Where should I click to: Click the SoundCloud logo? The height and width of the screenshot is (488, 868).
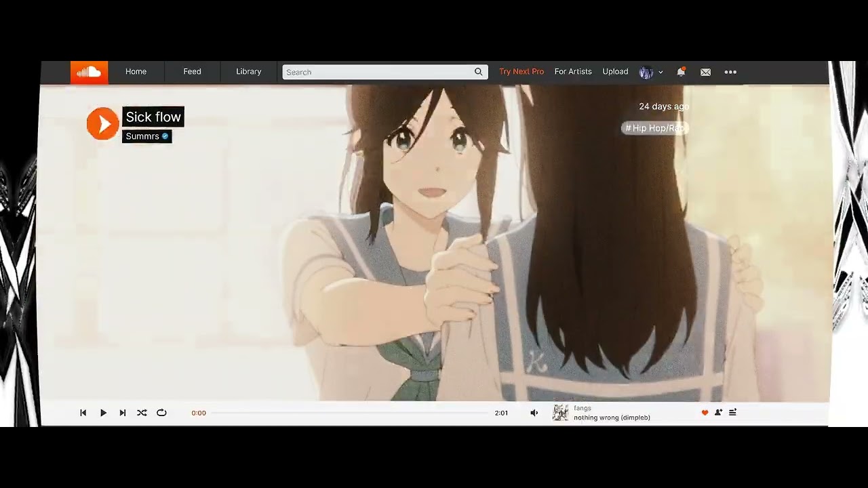[x=89, y=72]
